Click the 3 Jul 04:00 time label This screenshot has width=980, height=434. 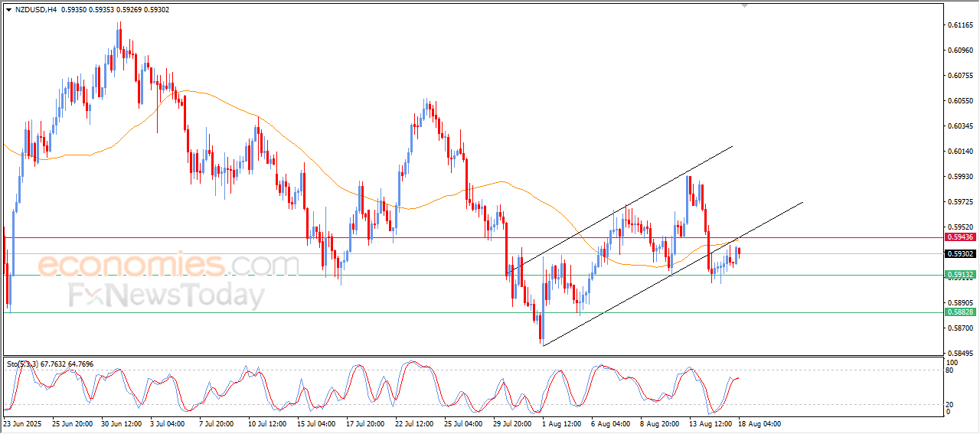tap(168, 423)
